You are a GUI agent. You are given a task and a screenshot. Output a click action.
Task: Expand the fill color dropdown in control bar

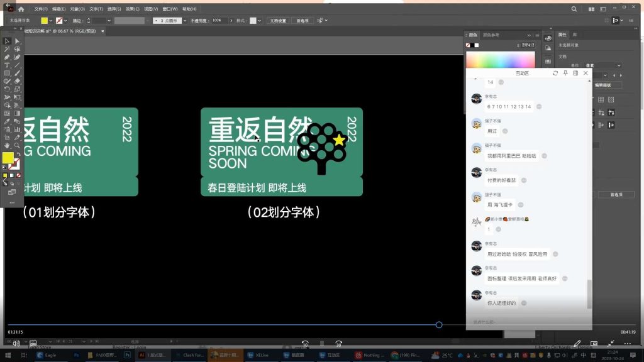point(50,21)
